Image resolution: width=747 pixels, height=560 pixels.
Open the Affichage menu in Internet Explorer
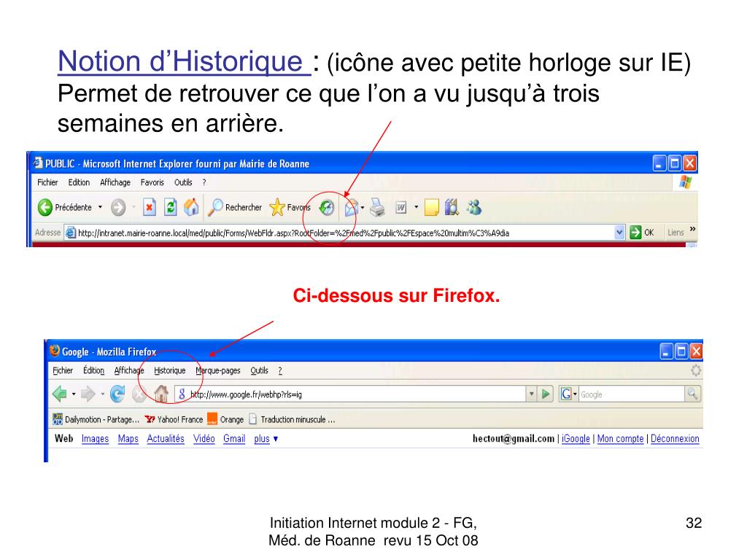pyautogui.click(x=115, y=182)
